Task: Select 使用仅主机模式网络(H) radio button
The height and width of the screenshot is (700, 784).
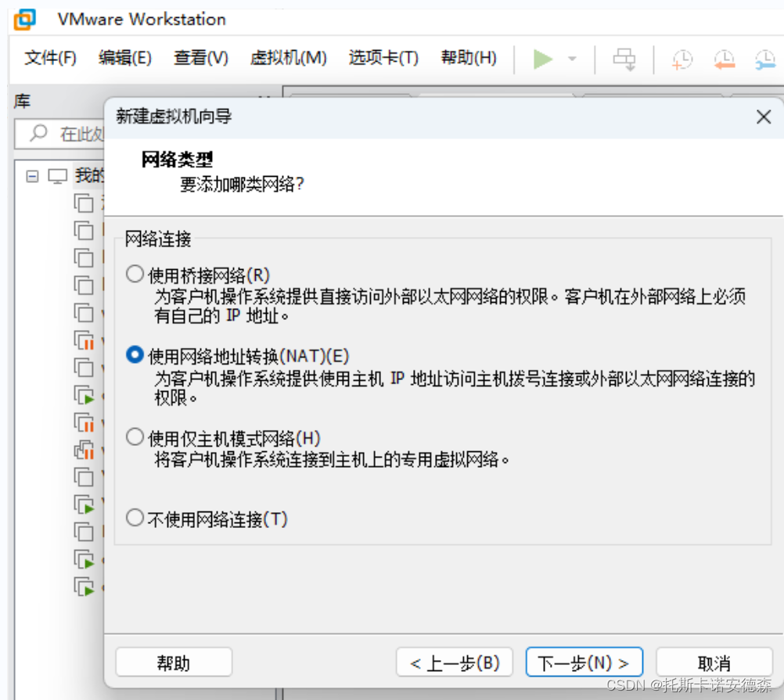Action: [135, 436]
